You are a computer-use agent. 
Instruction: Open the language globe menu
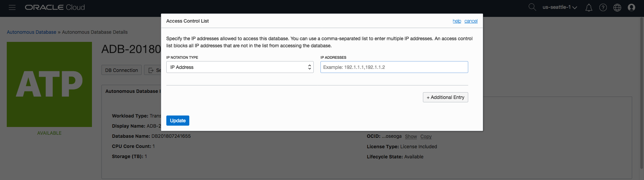(617, 7)
